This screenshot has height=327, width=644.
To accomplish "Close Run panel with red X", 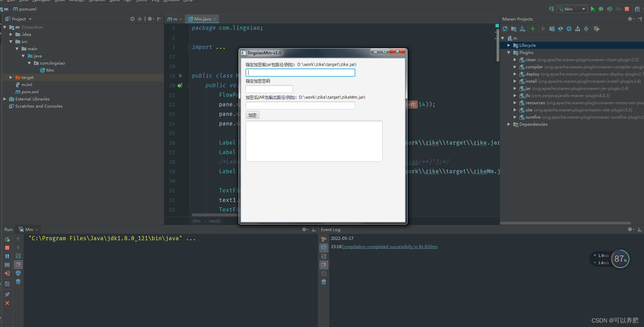I will click(7, 303).
